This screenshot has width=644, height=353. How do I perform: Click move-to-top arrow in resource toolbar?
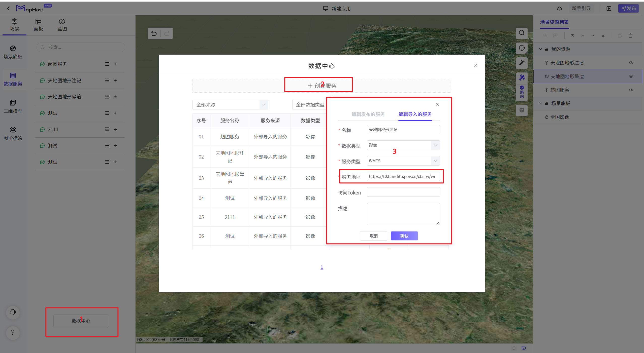572,36
